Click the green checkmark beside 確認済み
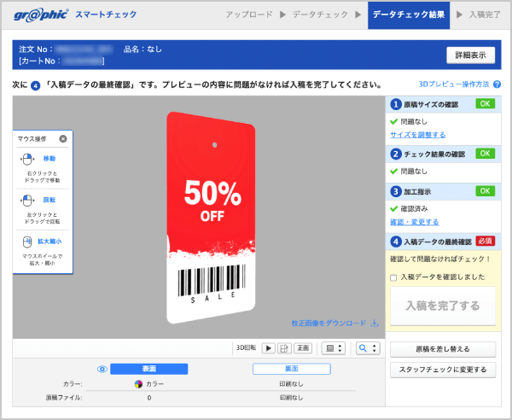The image size is (512, 420). coord(394,208)
